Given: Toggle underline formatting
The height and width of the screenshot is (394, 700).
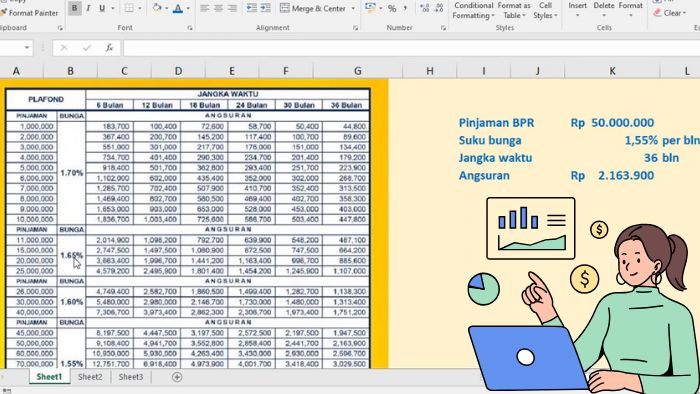Looking at the screenshot, I should tap(102, 8).
